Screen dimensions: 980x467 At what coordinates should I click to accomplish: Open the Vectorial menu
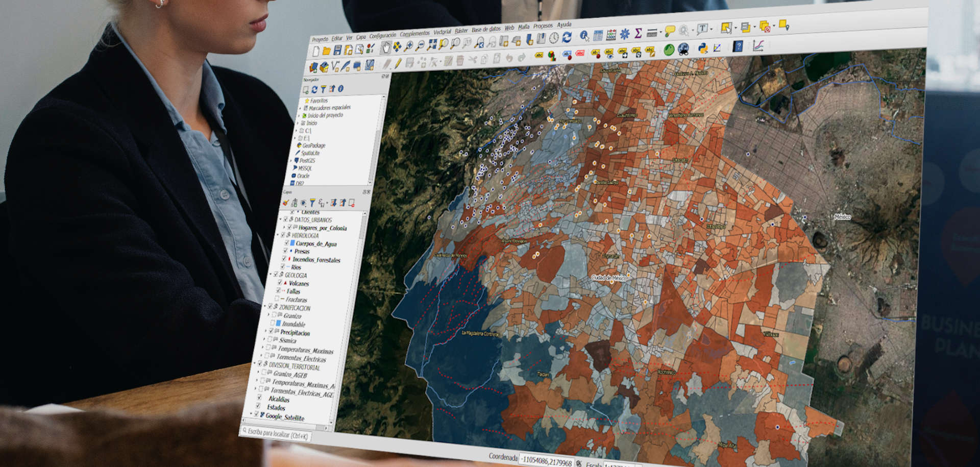click(442, 32)
